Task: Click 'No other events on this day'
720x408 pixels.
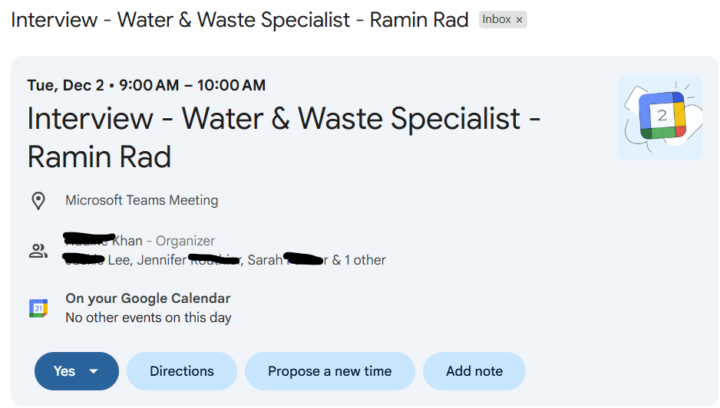Action: click(148, 318)
